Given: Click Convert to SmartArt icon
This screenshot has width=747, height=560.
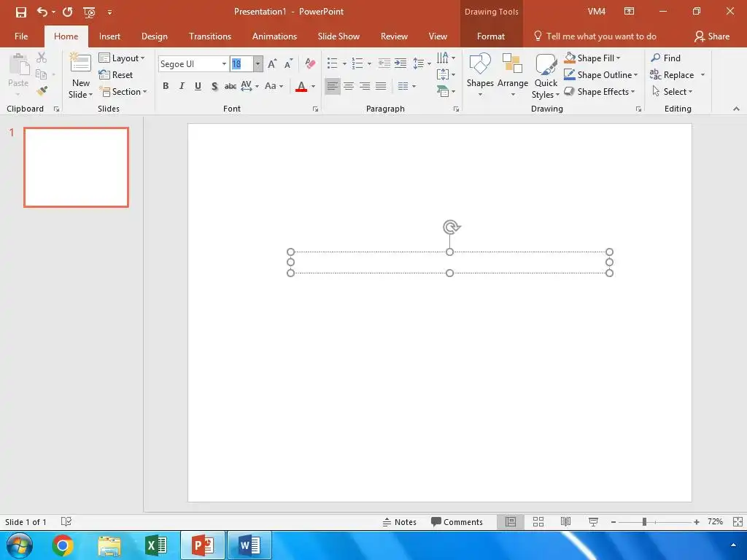Looking at the screenshot, I should 446,90.
